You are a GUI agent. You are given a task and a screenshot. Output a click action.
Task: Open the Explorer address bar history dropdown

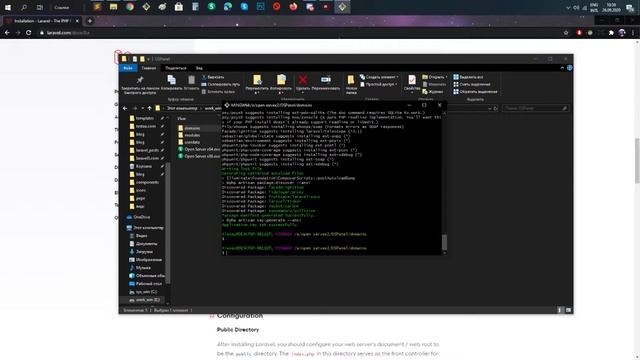(x=489, y=109)
